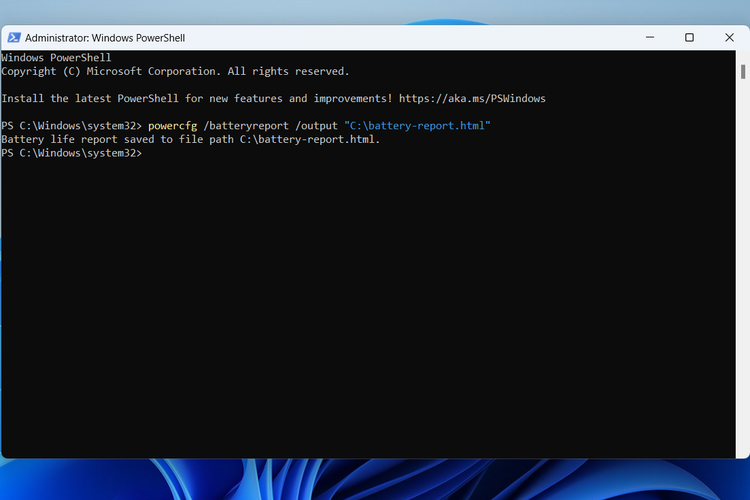The width and height of the screenshot is (750, 500).
Task: Click the last empty PS C:\Windows\system32> prompt
Action: point(72,153)
